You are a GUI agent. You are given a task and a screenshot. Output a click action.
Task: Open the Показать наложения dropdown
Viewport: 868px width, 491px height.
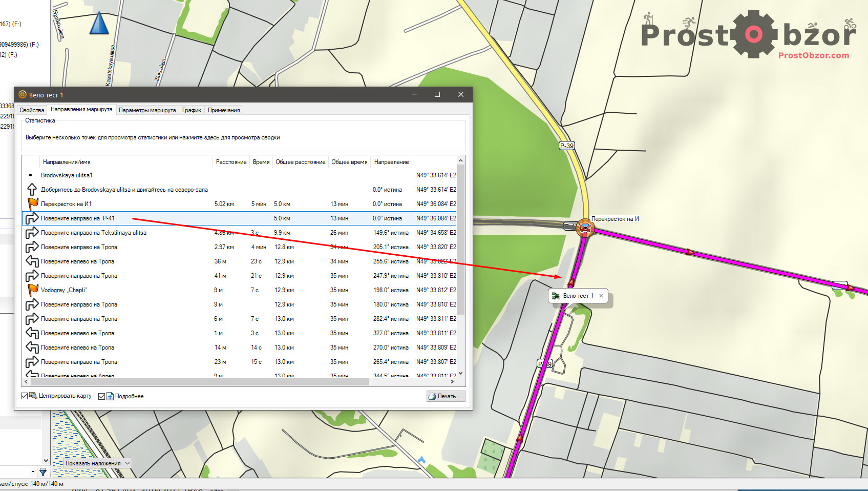pyautogui.click(x=98, y=463)
